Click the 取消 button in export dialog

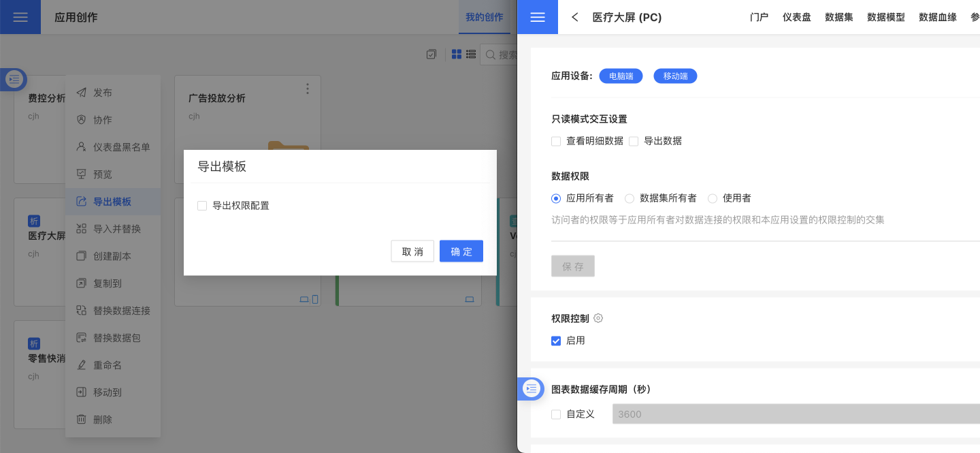pyautogui.click(x=412, y=251)
